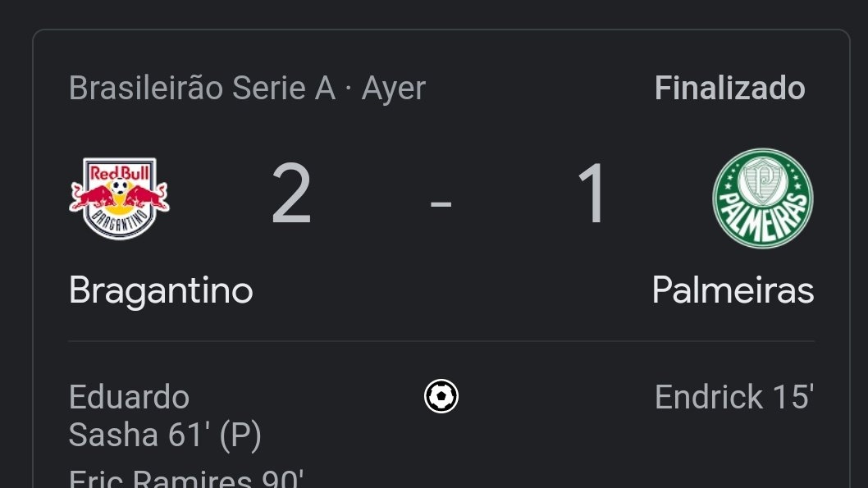The height and width of the screenshot is (488, 868).
Task: Select goal scorer Eduardo
Action: 129,397
